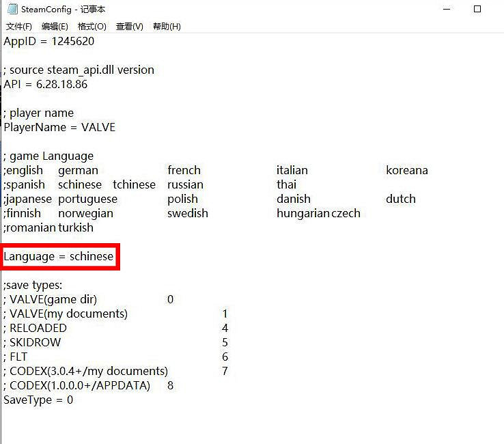This screenshot has width=504, height=444.
Task: Click the word koreana in language list
Action: point(406,170)
